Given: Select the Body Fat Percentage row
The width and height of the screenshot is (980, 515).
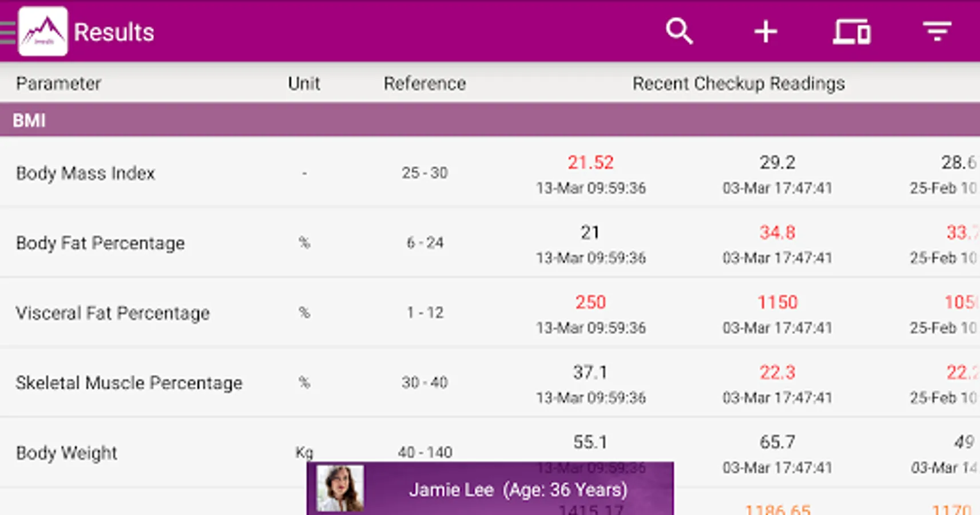Looking at the screenshot, I should (x=100, y=243).
